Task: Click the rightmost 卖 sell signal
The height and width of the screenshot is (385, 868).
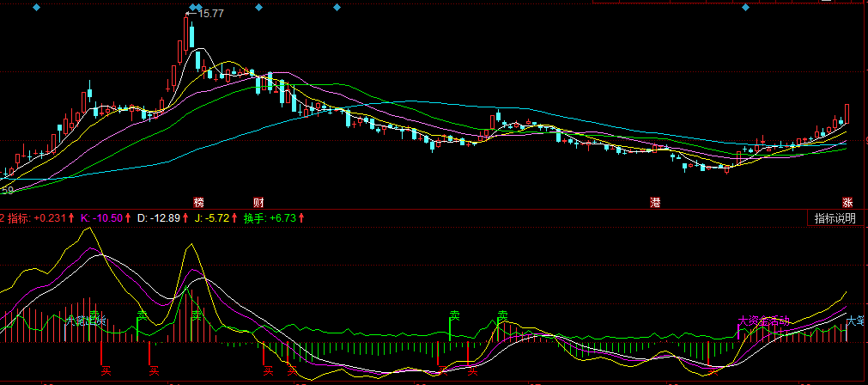Action: (x=503, y=315)
